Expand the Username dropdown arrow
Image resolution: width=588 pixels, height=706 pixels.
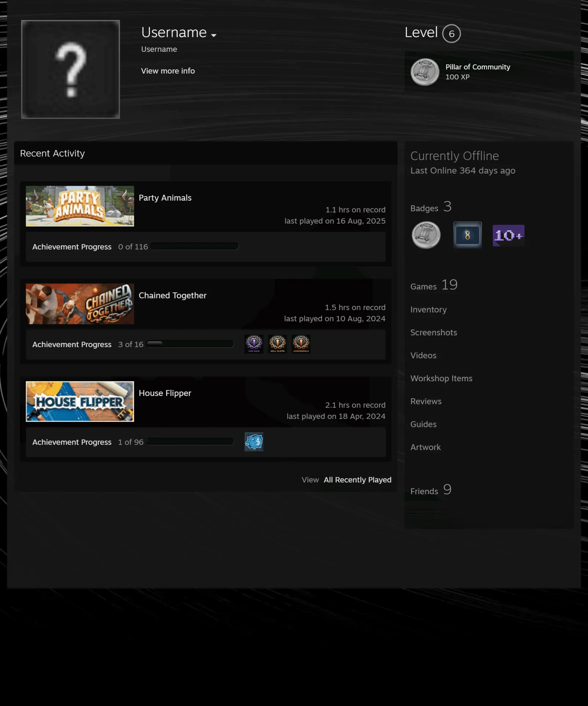214,35
